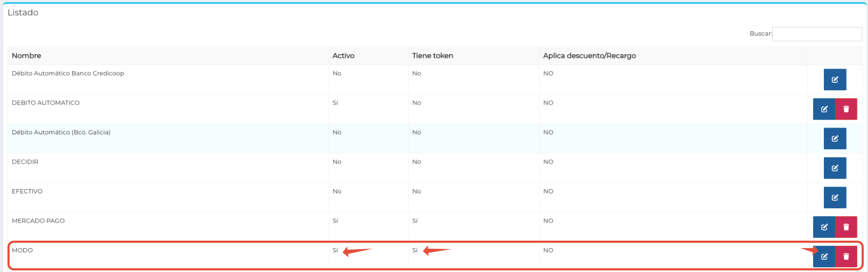The width and height of the screenshot is (868, 272).
Task: Edit the EFECTIVO payment method
Action: [834, 198]
